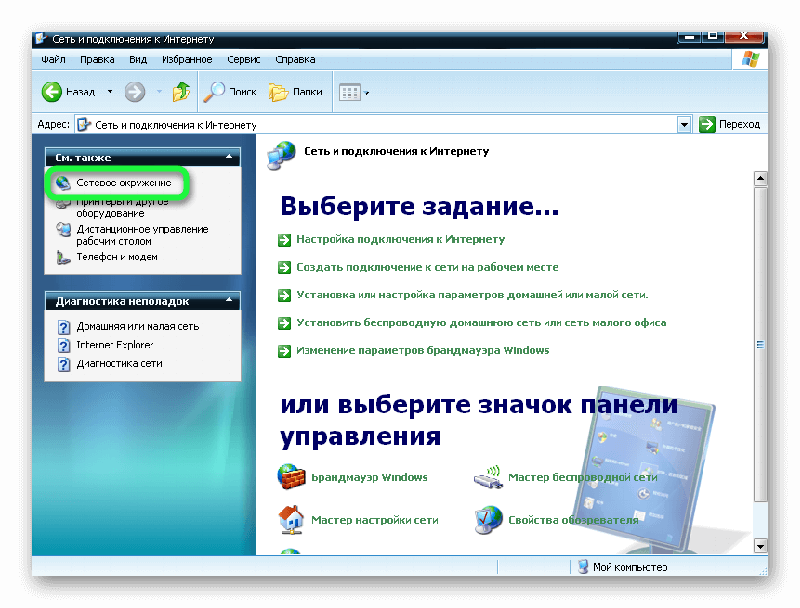This screenshot has height=608, width=800.
Task: Open Брандмауэр Windows control panel item
Action: pyautogui.click(x=369, y=477)
